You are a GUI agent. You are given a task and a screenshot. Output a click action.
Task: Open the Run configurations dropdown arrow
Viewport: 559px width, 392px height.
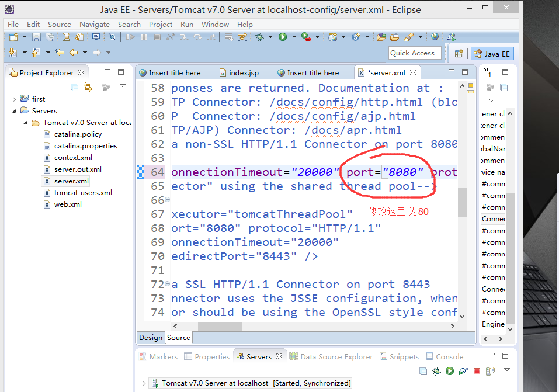294,37
